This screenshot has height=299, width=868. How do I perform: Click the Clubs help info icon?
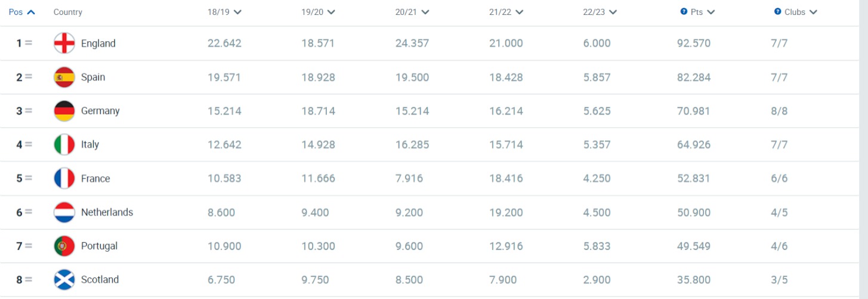tap(777, 11)
